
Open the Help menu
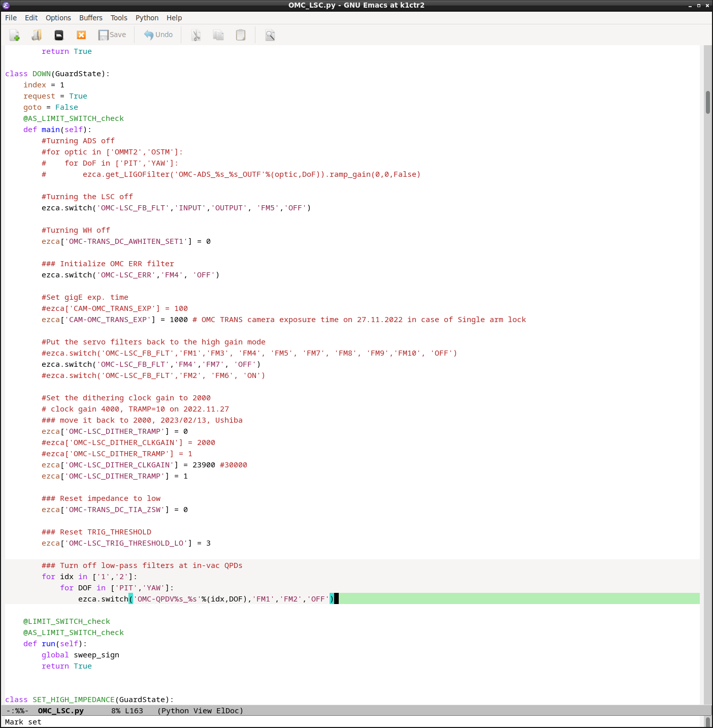(x=174, y=18)
